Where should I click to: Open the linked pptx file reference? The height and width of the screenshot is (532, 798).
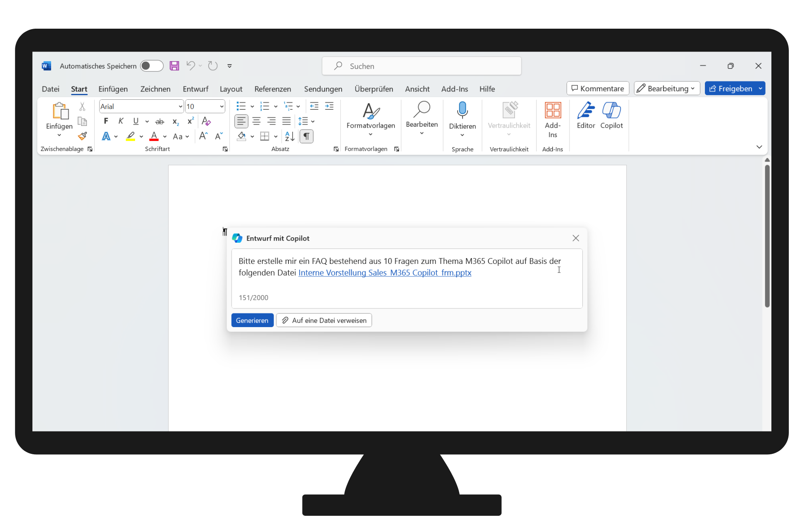[384, 273]
